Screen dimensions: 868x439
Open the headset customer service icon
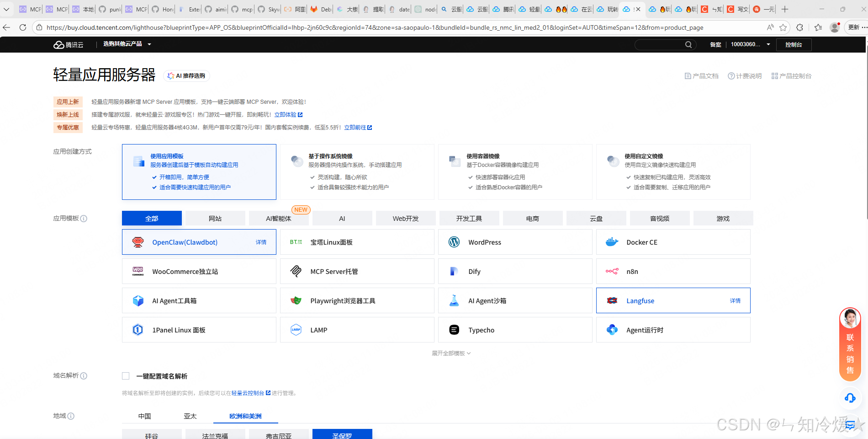850,398
